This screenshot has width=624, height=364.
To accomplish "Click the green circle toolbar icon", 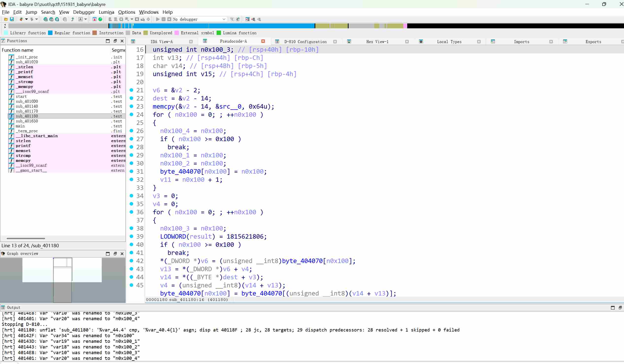I will (100, 19).
